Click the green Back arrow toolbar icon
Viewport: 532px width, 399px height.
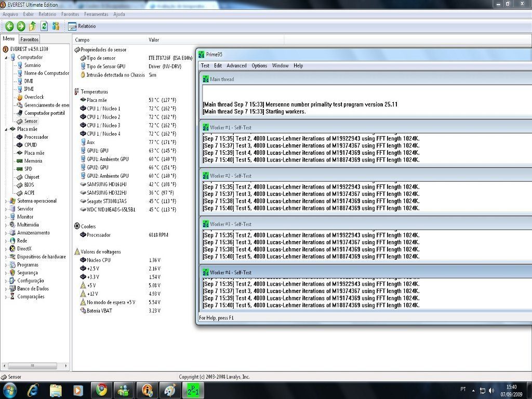point(9,26)
